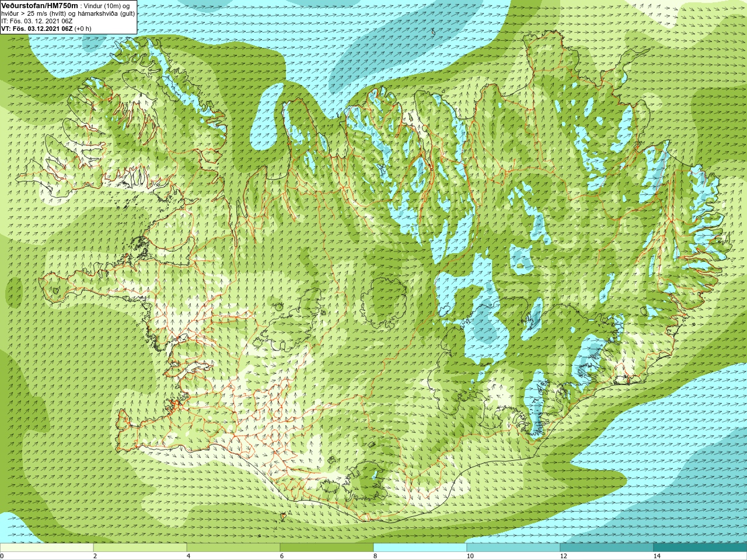Click the legend scale label '14'

[657, 556]
